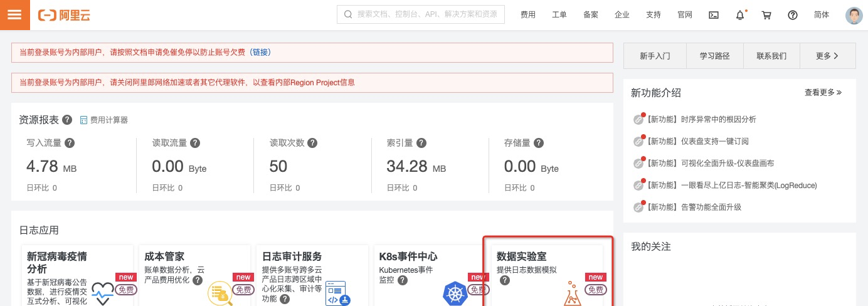Click the 50 read count value
This screenshot has height=306, width=868.
coord(278,167)
